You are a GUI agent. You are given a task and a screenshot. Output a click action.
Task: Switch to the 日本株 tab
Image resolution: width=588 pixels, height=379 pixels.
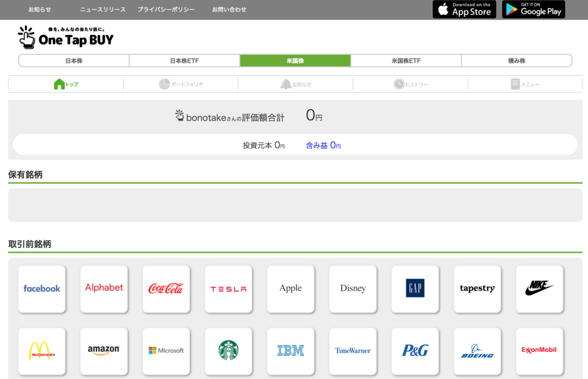coord(74,61)
